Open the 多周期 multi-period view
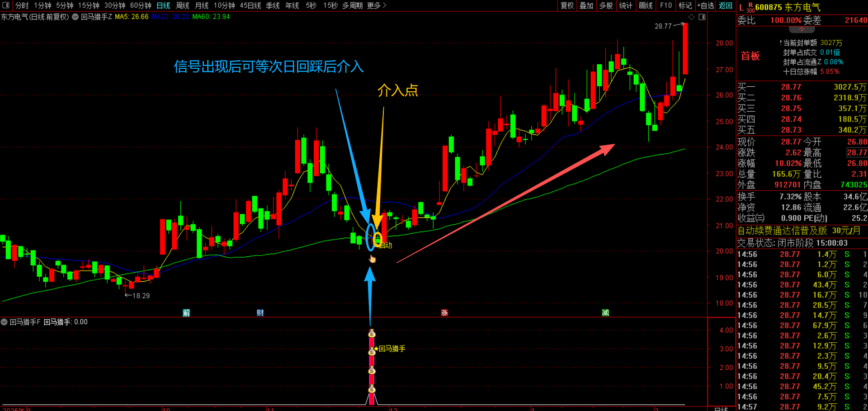The image size is (868, 411). coord(352,5)
